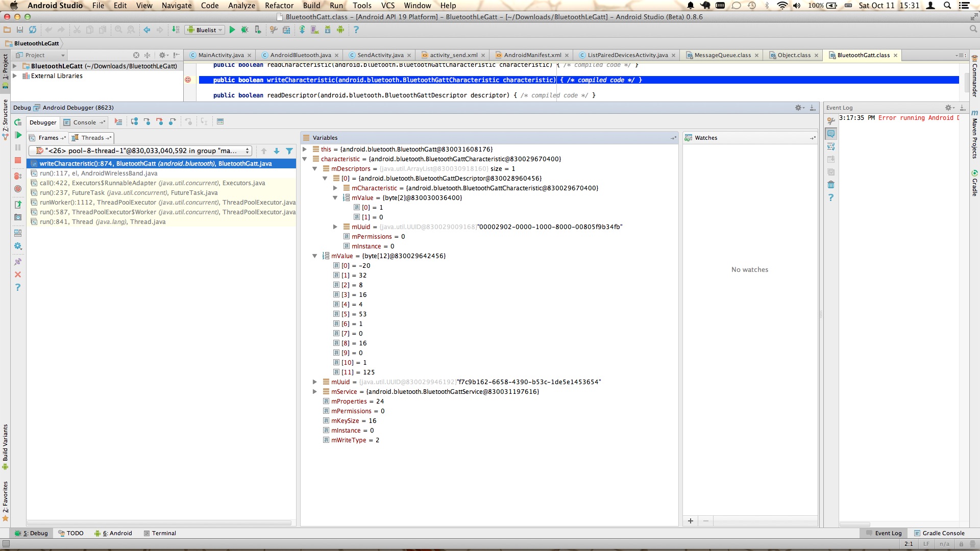
Task: Open the TODO tool window button
Action: (x=71, y=533)
